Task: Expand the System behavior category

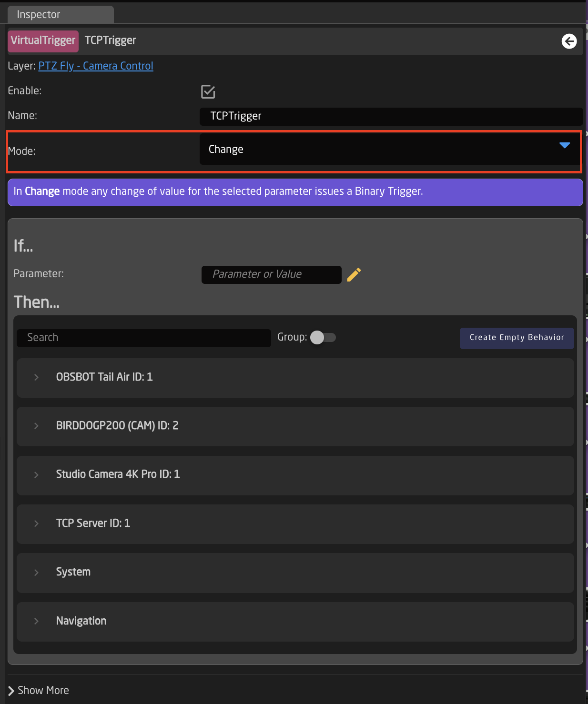Action: [37, 572]
